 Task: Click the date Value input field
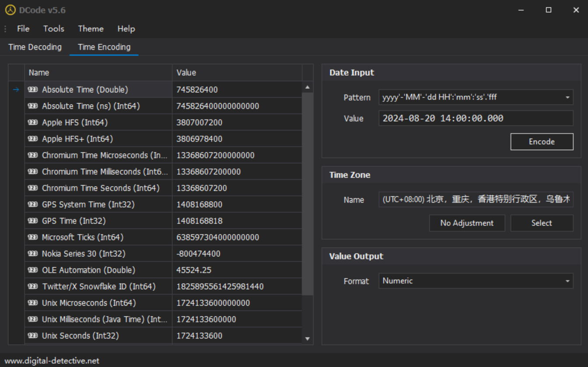tap(475, 118)
